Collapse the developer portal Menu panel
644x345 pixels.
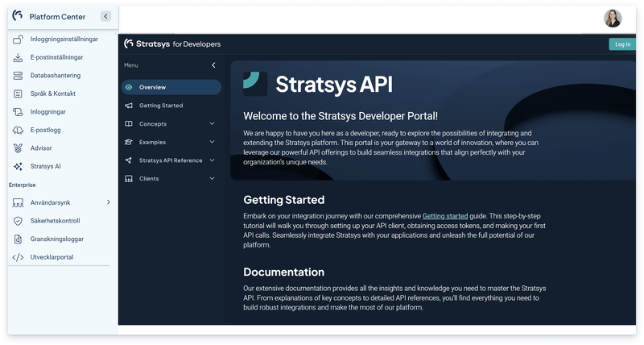point(213,64)
